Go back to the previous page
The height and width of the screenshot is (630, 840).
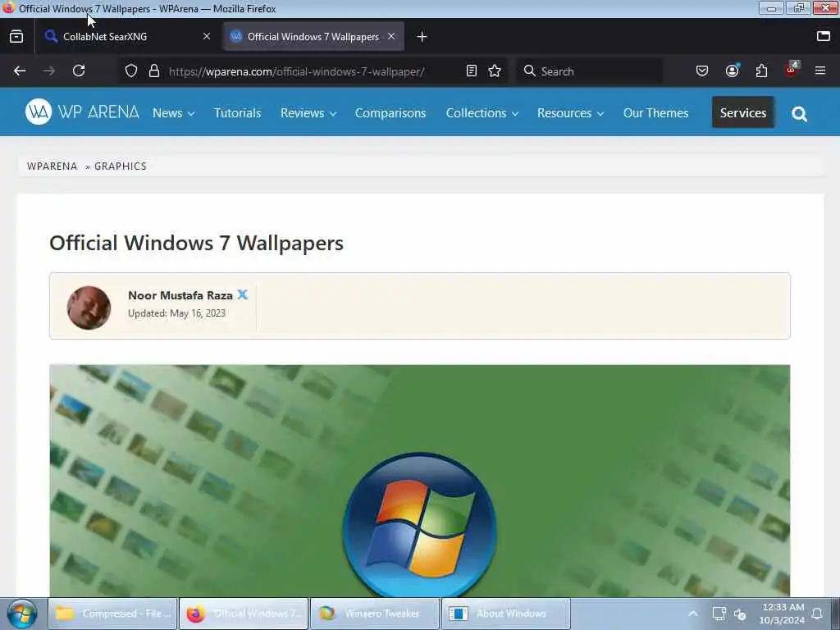tap(20, 71)
